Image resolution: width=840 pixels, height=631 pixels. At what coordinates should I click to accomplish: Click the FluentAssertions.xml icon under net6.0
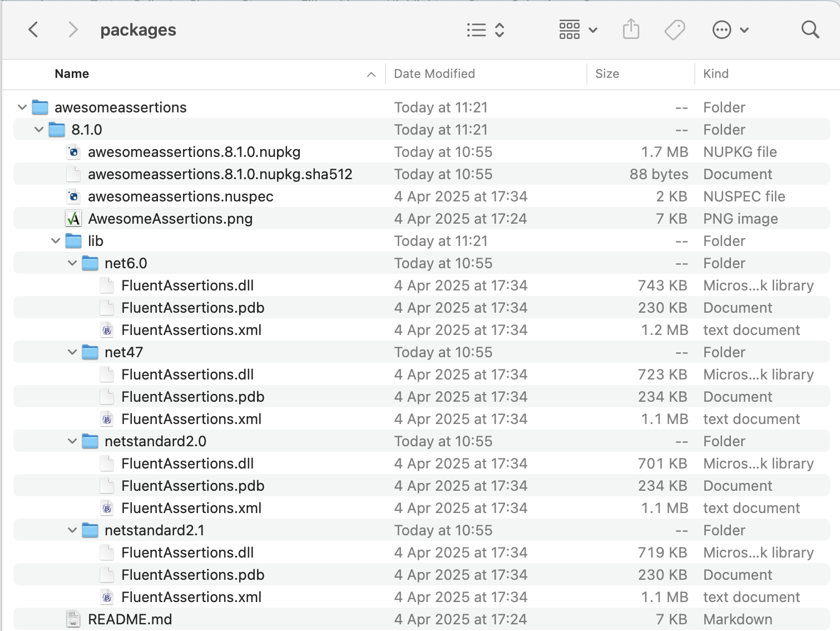coord(106,329)
